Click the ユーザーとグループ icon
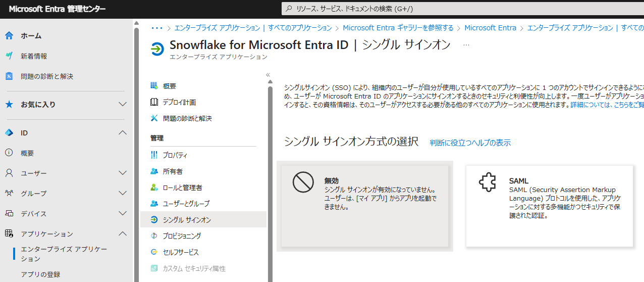This screenshot has width=644, height=282. click(x=154, y=204)
